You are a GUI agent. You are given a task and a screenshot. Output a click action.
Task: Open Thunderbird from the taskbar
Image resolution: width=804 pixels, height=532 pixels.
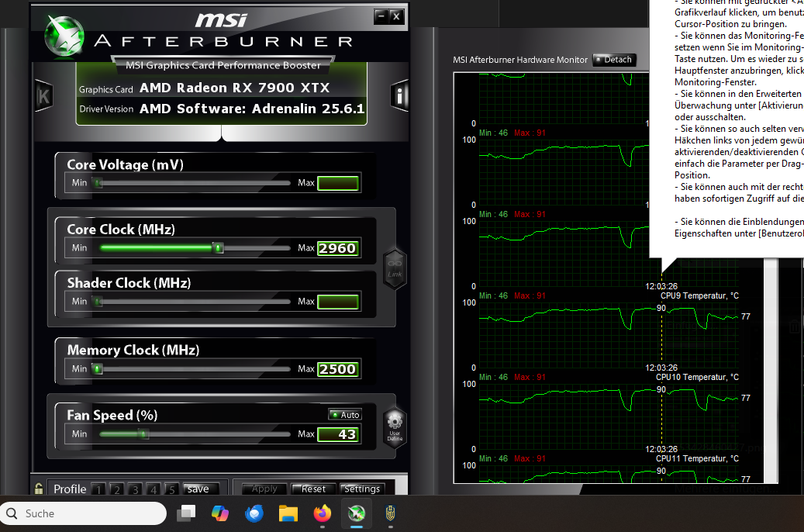pyautogui.click(x=254, y=513)
